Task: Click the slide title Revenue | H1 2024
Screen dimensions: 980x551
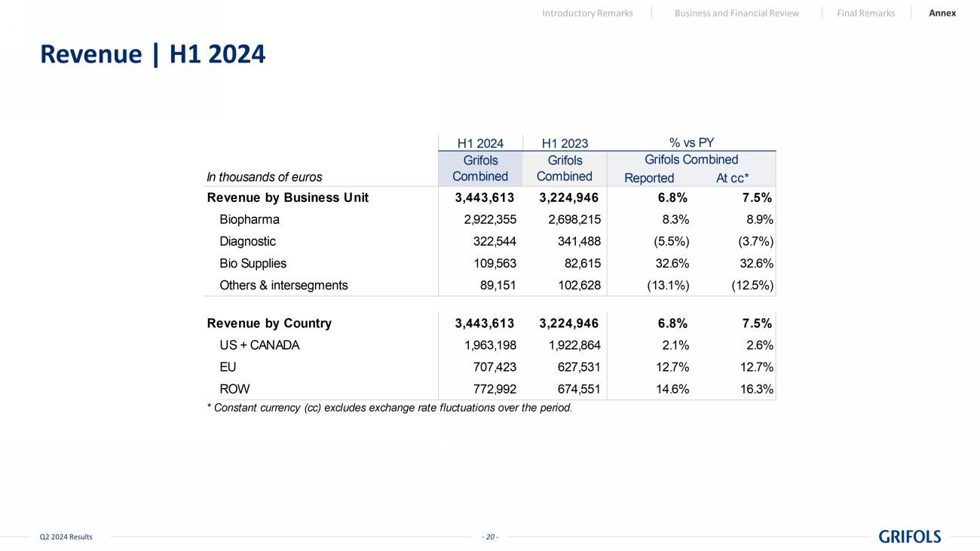Action: point(152,54)
